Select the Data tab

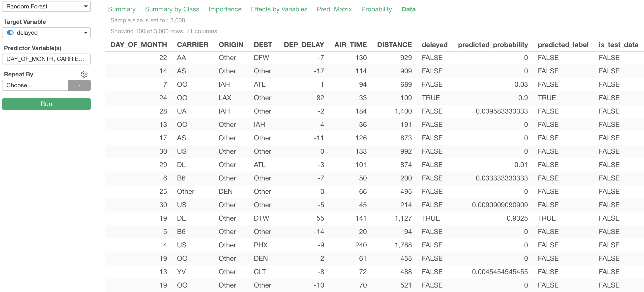point(408,9)
